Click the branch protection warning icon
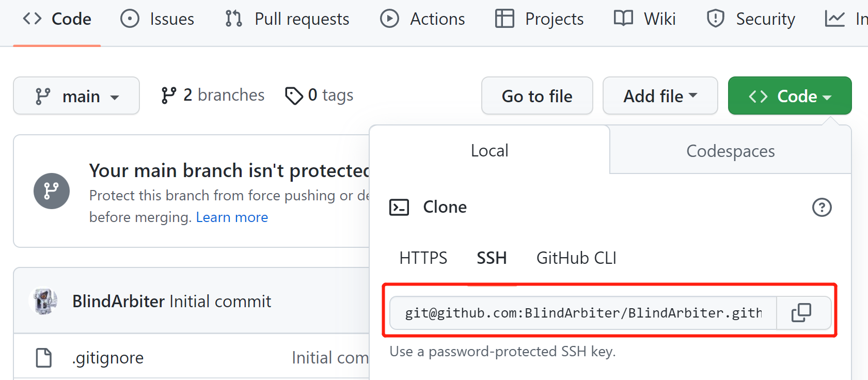Viewport: 868px width, 380px height. coord(52,191)
